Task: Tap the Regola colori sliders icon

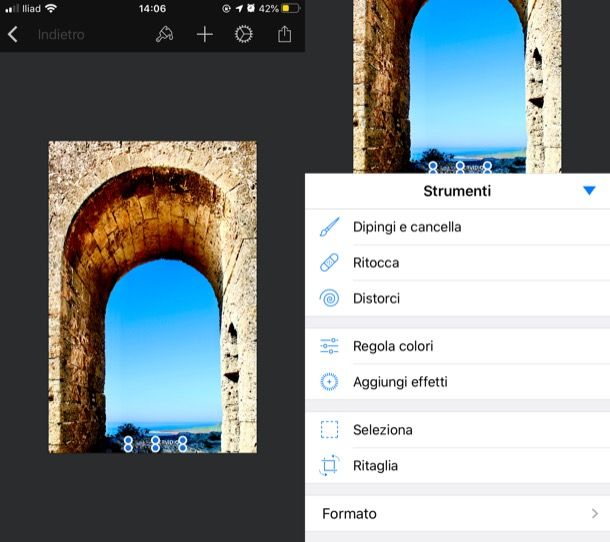Action: 329,346
